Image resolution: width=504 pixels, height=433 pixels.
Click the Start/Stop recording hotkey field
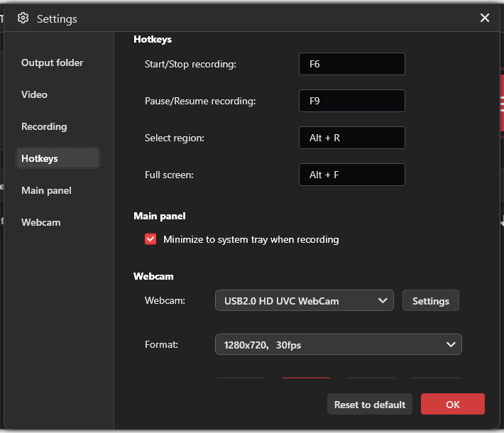[x=352, y=64]
